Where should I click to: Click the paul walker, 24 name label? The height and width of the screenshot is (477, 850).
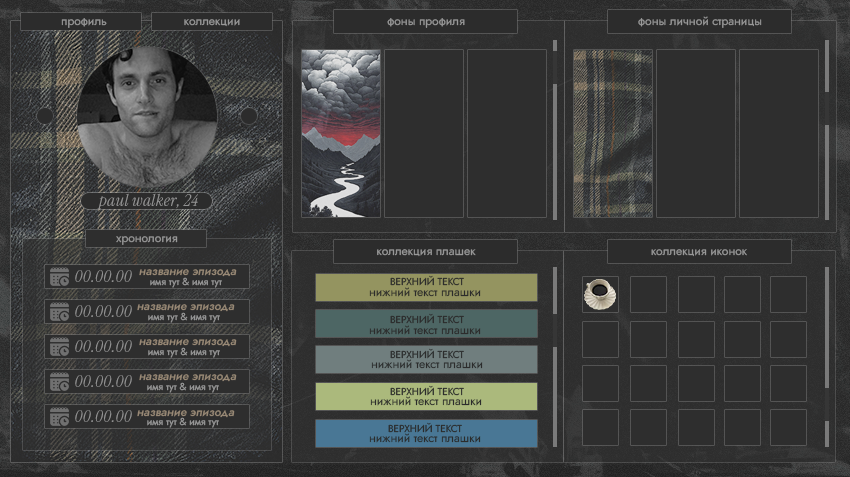147,201
